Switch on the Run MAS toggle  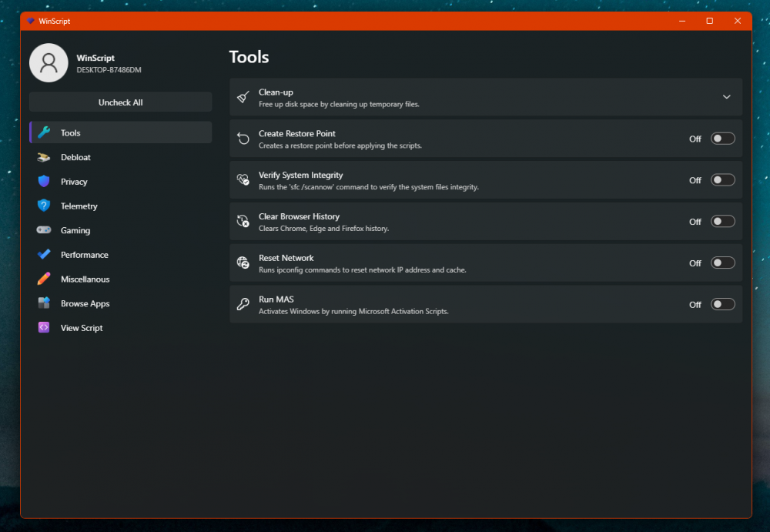(722, 304)
